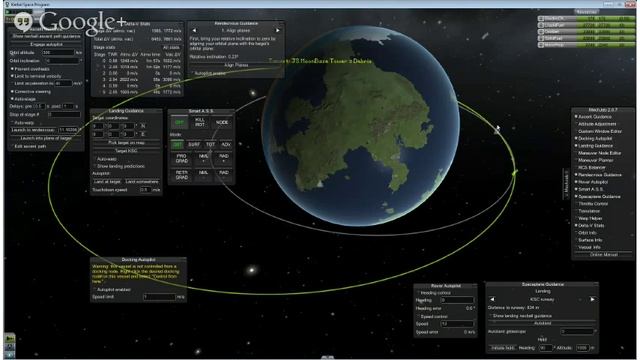Click Land at target button
640x360 pixels.
tap(107, 182)
